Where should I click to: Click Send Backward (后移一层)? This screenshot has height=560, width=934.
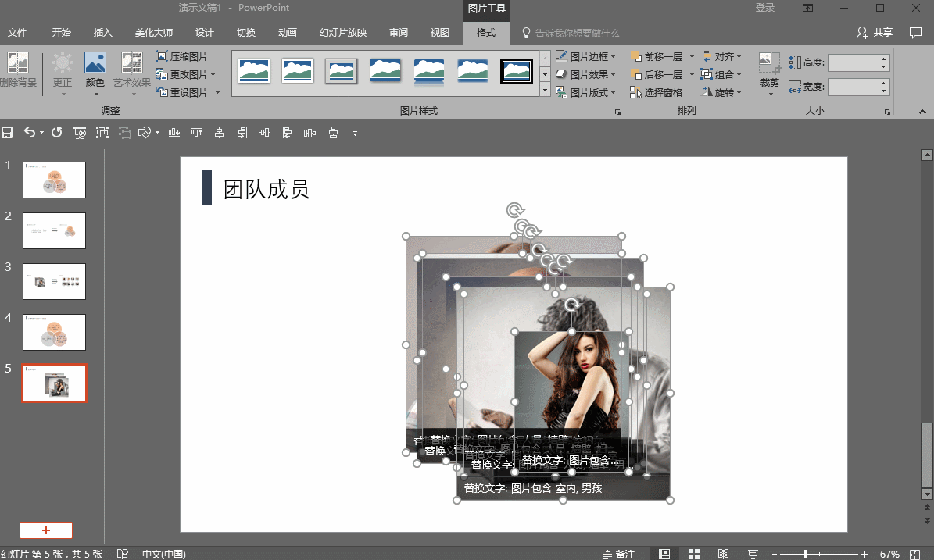point(657,74)
